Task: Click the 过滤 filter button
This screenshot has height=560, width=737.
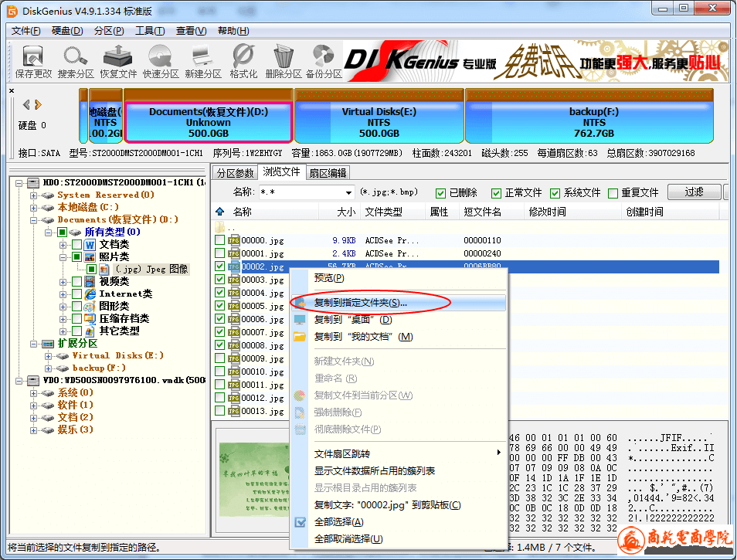Action: (694, 192)
